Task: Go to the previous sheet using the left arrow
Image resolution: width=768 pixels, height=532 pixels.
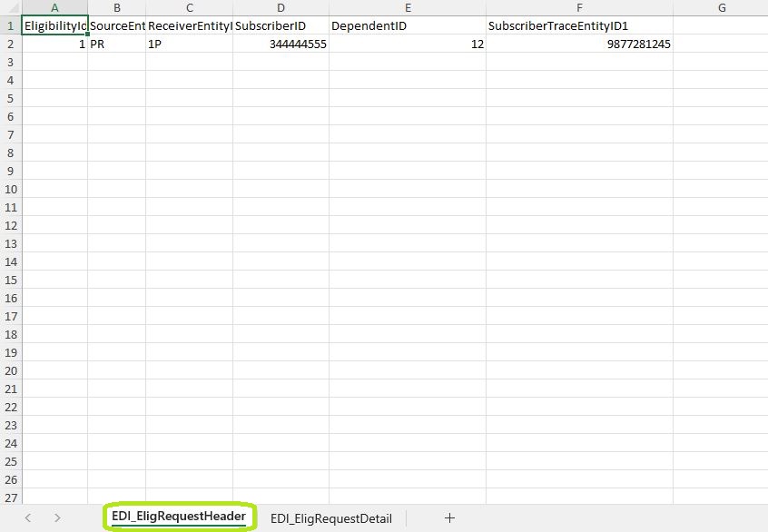Action: click(28, 517)
